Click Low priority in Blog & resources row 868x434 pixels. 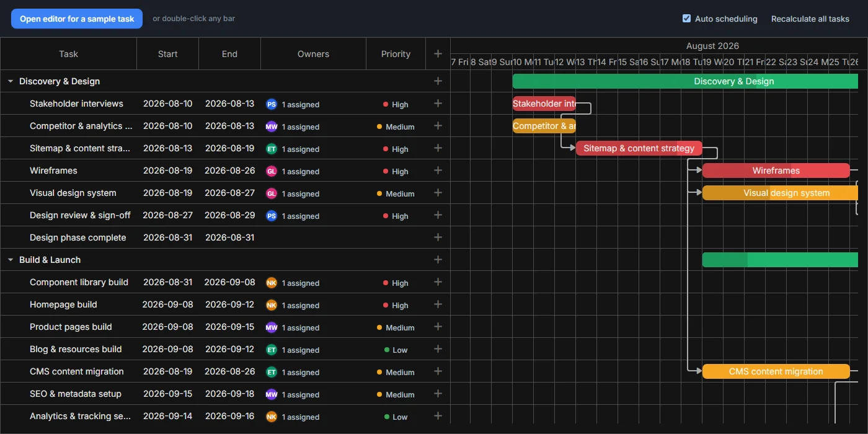tap(396, 350)
